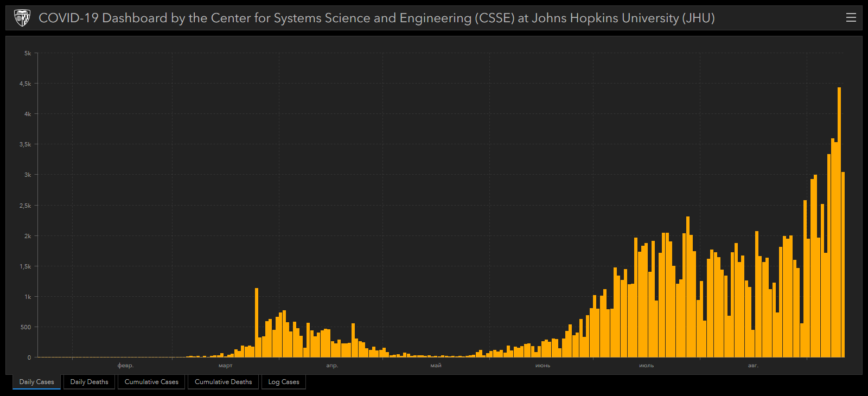Show the Cumulative Deaths chart tab
This screenshot has width=868, height=396.
pos(223,382)
